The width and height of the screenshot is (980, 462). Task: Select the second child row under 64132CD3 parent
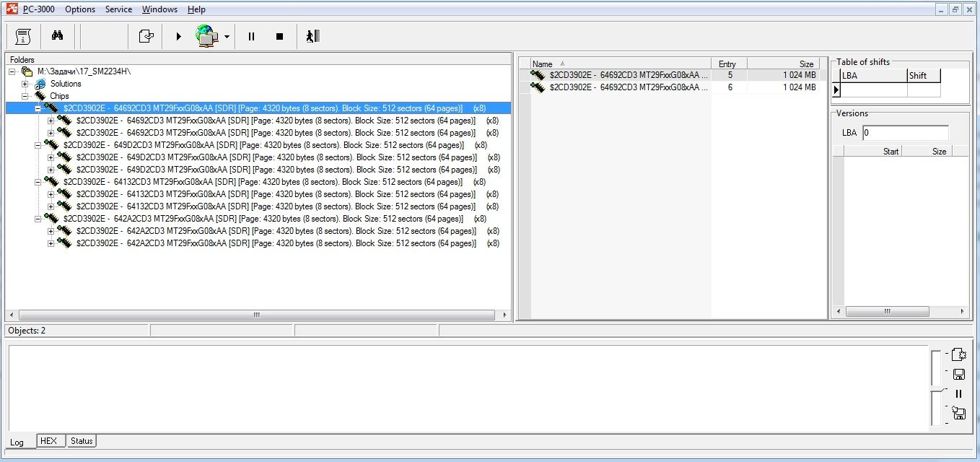pyautogui.click(x=287, y=206)
